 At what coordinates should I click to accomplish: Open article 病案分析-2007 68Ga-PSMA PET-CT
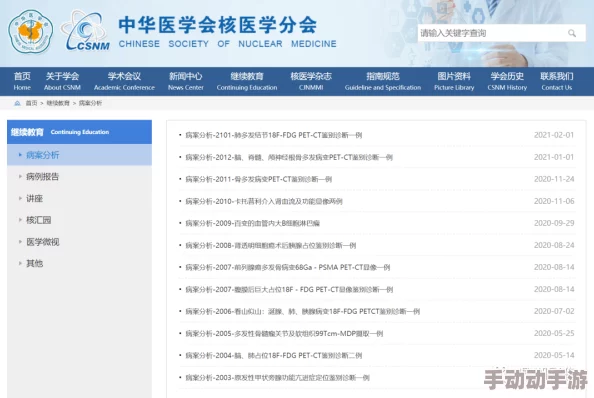(x=288, y=267)
